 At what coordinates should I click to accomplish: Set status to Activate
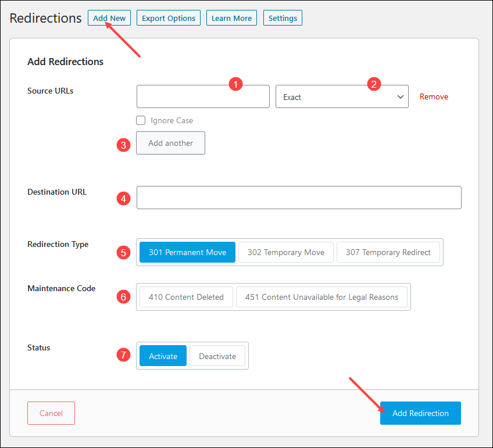coord(163,356)
